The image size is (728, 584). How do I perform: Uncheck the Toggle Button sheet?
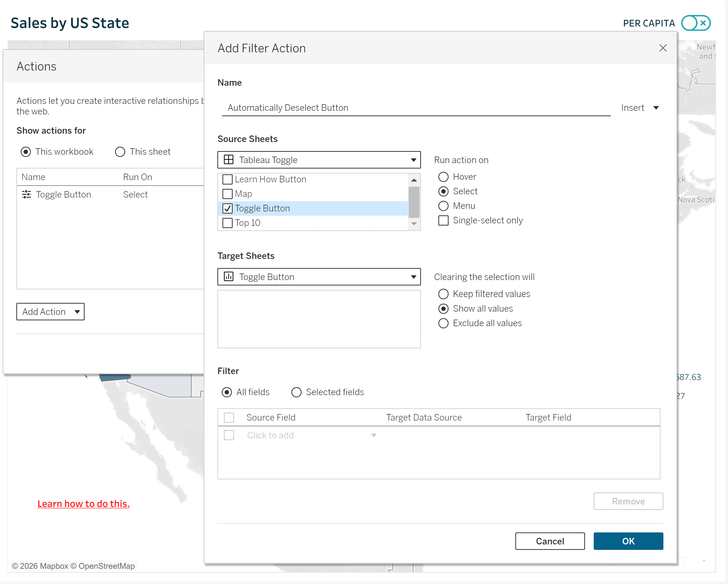pyautogui.click(x=228, y=208)
